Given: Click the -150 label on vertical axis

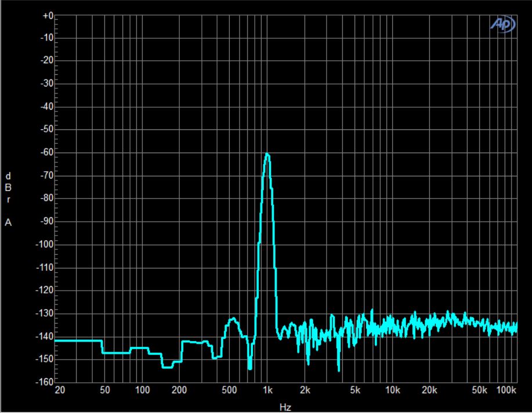Looking at the screenshot, I should pos(45,358).
